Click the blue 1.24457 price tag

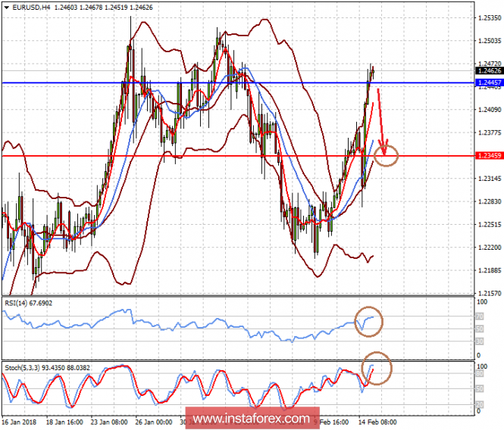point(486,81)
